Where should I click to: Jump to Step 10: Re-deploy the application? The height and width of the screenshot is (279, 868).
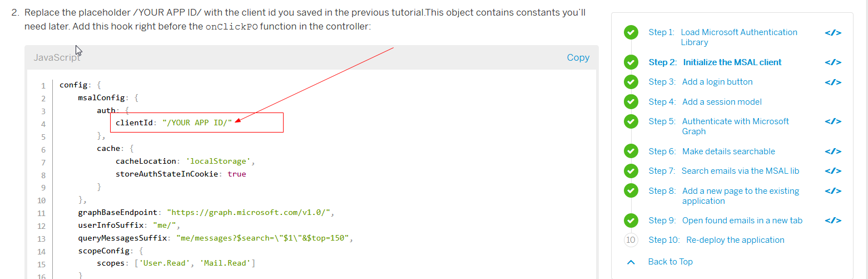coord(716,240)
